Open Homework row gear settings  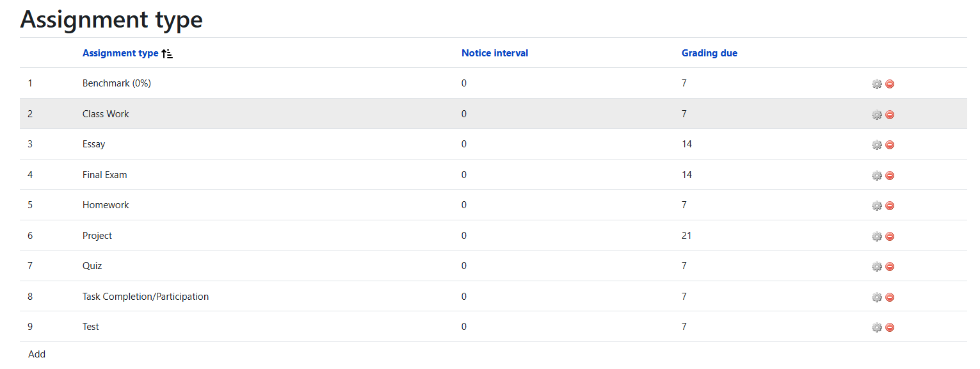(877, 206)
